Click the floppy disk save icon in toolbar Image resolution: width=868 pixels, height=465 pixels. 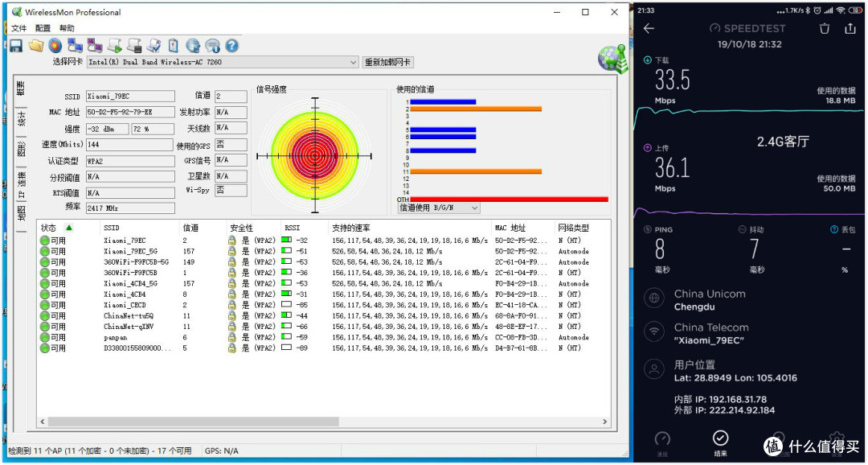pos(16,45)
